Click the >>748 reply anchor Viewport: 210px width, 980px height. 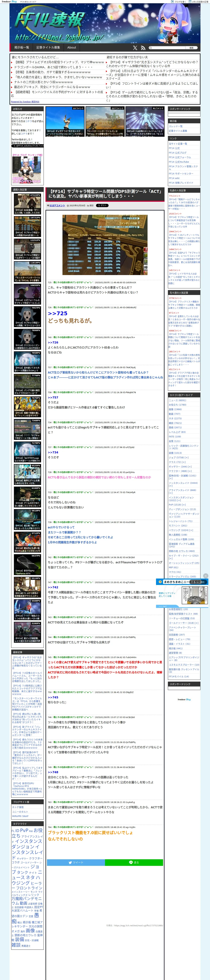53,772
